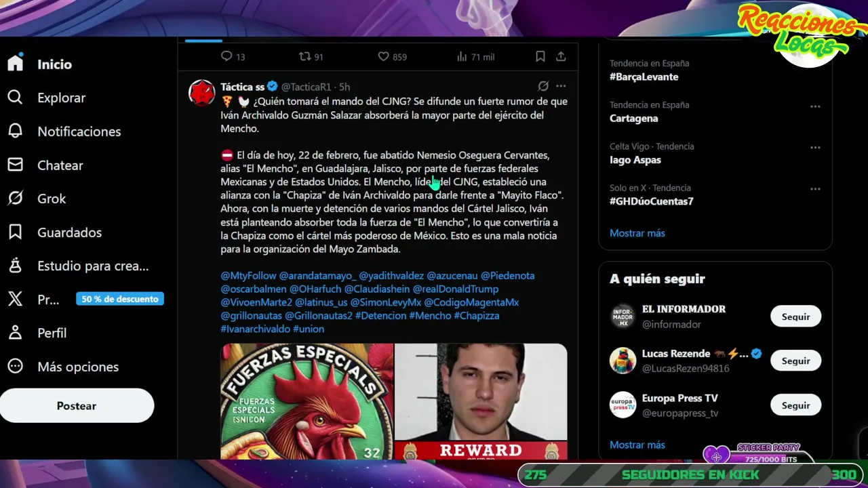
Task: Click the @CodigoMagentaMx mention
Action: 471,302
